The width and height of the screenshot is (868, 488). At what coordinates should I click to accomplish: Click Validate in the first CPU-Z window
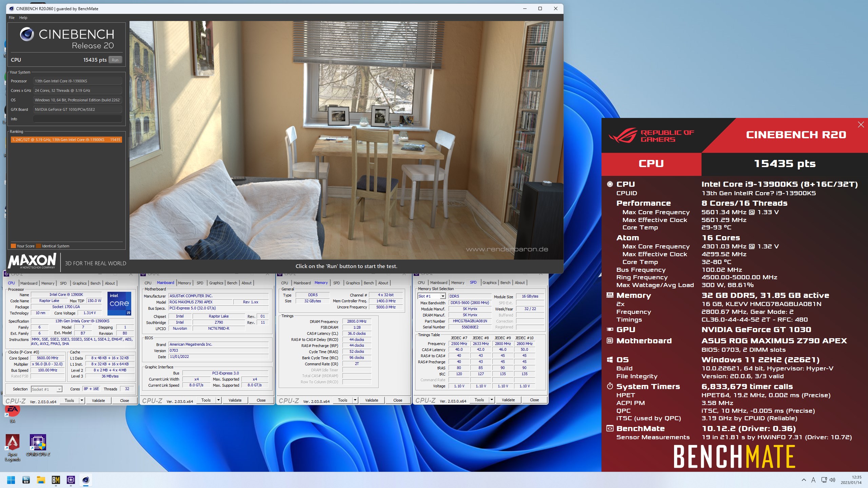(x=98, y=401)
